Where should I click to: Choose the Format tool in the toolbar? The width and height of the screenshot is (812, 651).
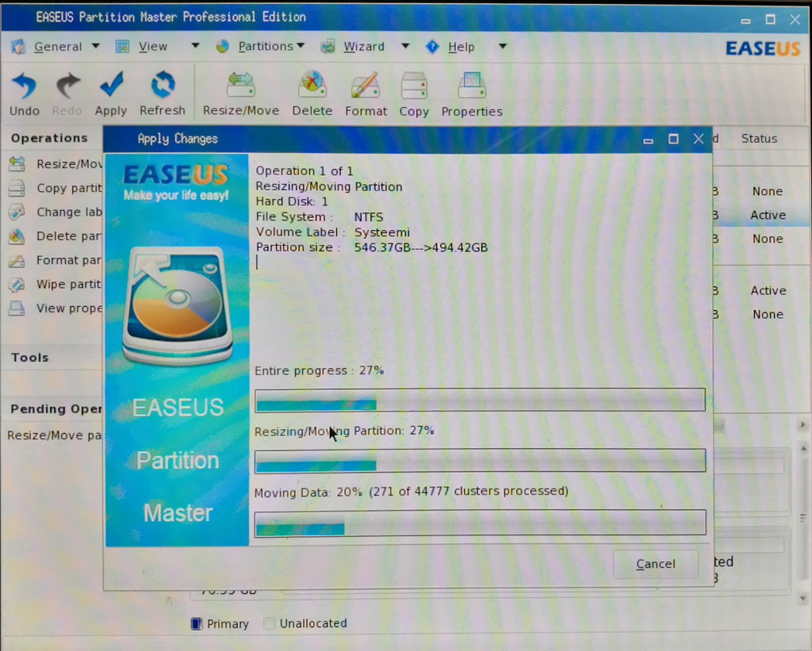366,84
